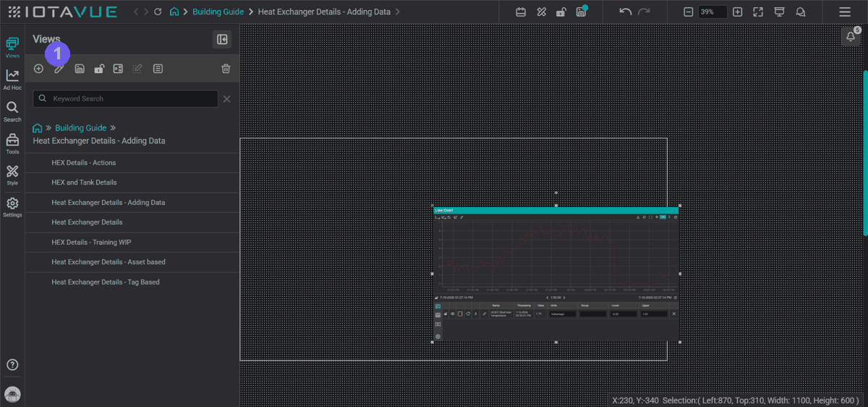
Task: Undo the last action
Action: point(626,12)
